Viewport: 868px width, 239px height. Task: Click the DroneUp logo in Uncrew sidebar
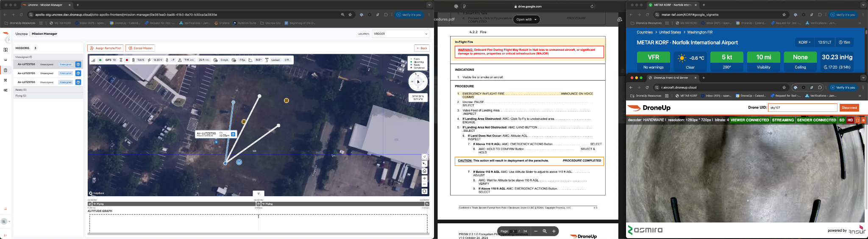(x=6, y=33)
